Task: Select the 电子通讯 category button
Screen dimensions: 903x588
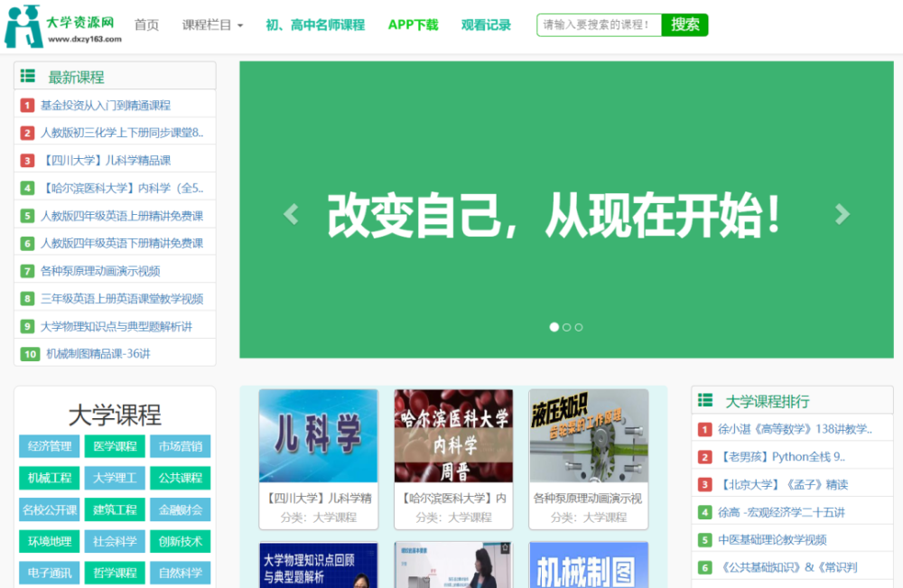Action: point(50,573)
